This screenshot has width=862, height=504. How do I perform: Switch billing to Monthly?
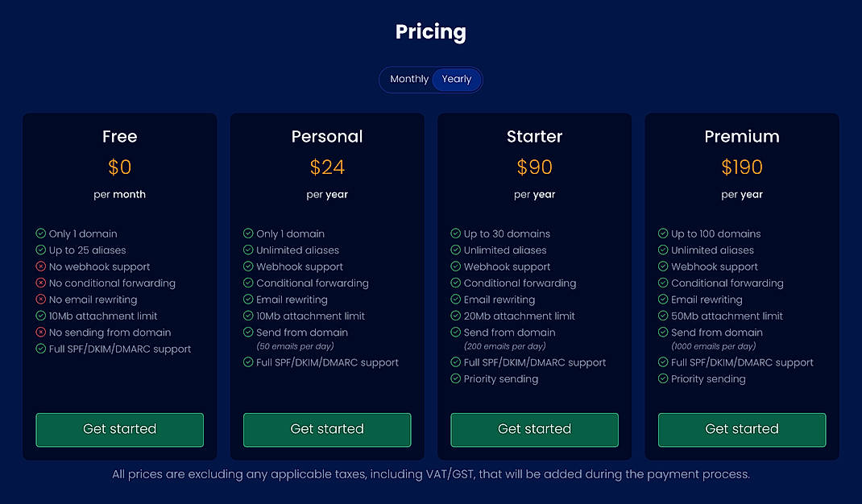click(x=408, y=79)
